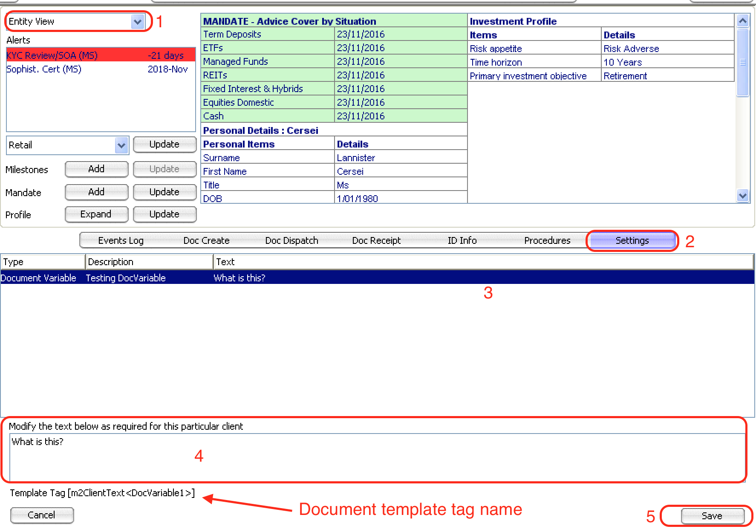Screen dimensions: 756x532
Task: Update the Mandate
Action: click(x=164, y=192)
